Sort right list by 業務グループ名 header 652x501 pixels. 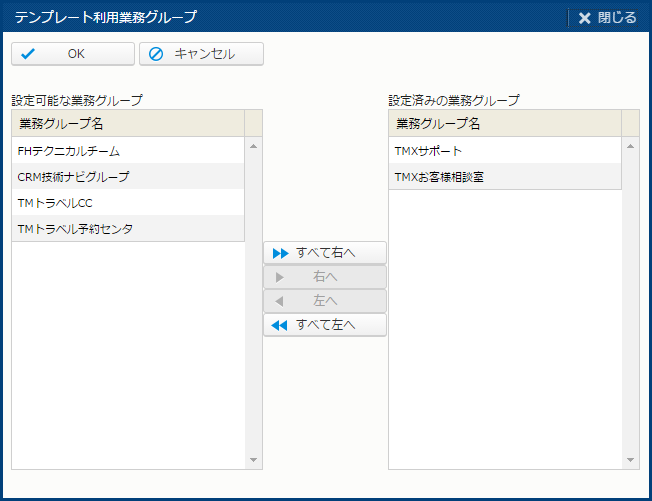tap(504, 124)
